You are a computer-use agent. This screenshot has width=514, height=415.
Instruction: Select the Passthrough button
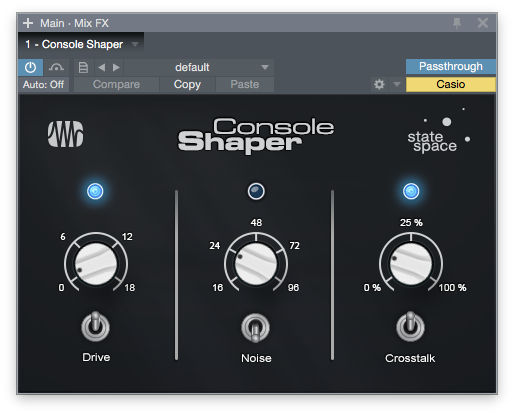tap(451, 66)
